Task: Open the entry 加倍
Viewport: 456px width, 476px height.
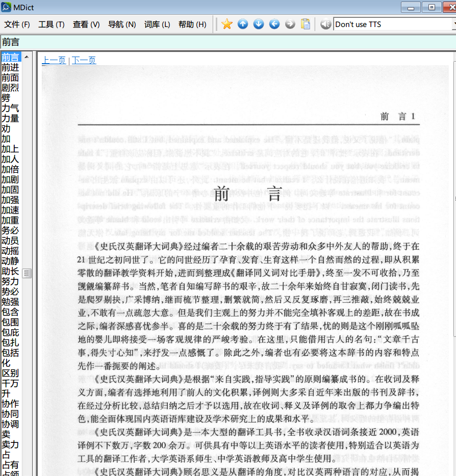Action: coord(10,169)
